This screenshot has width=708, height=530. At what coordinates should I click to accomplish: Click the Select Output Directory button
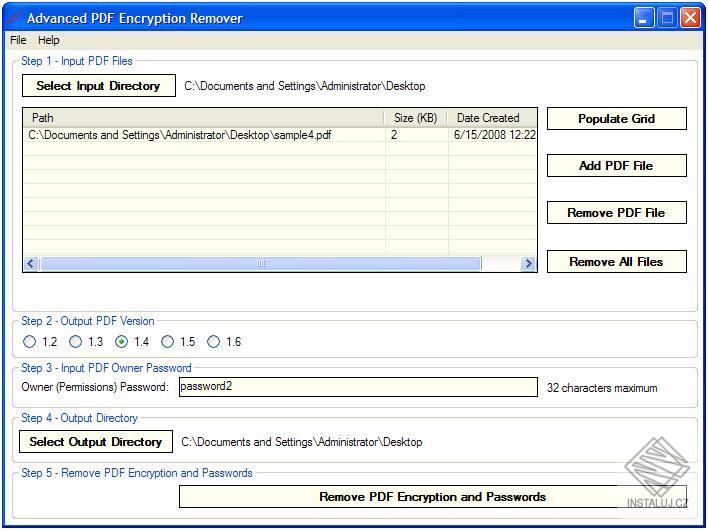(96, 442)
